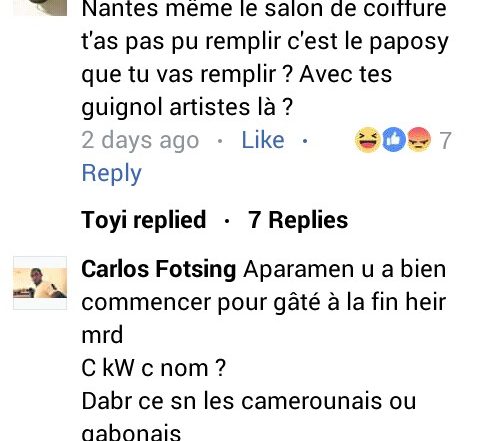Select the partially visible word 'gabonais'
This screenshot has width=480, height=441.
point(131,432)
